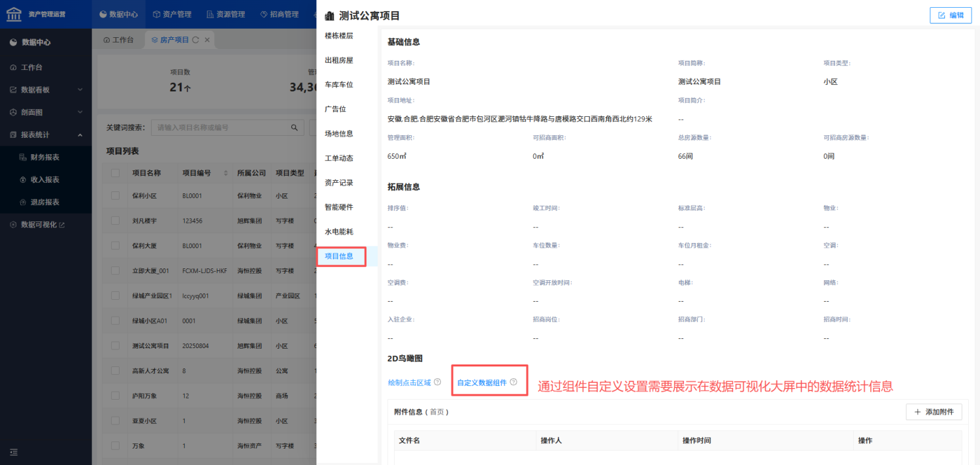This screenshot has height=465, width=980.
Task: Click the 123456 project number cell
Action: [193, 221]
